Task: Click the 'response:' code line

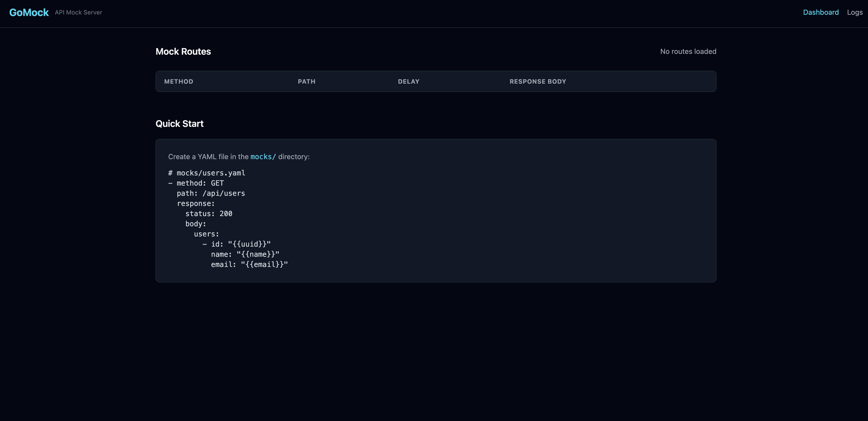Action: (x=196, y=204)
